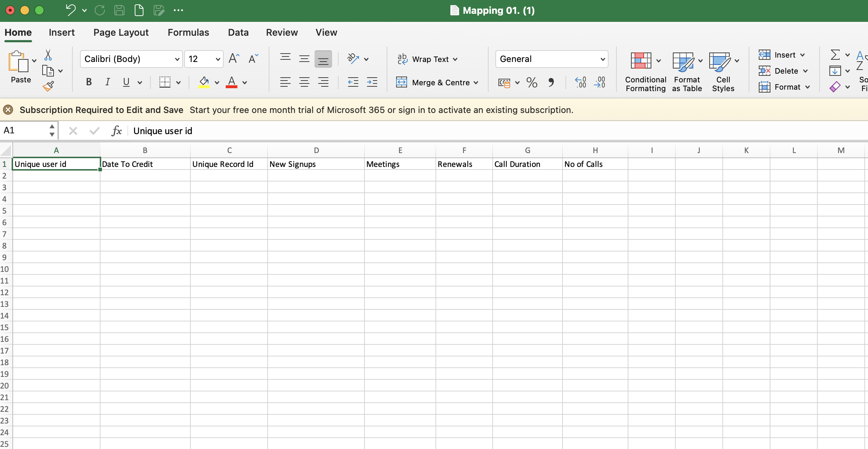Image resolution: width=868 pixels, height=449 pixels.
Task: Click the Name Box showing A1
Action: (25, 130)
